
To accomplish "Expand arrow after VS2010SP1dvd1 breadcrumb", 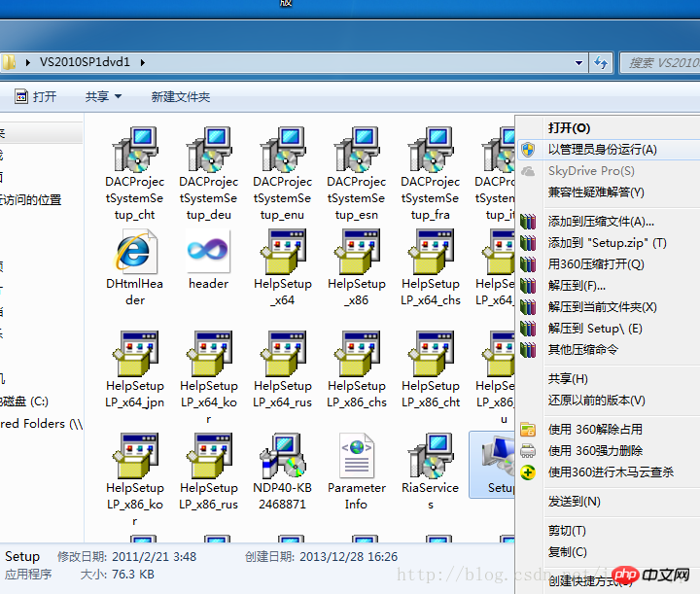I will click(x=143, y=62).
